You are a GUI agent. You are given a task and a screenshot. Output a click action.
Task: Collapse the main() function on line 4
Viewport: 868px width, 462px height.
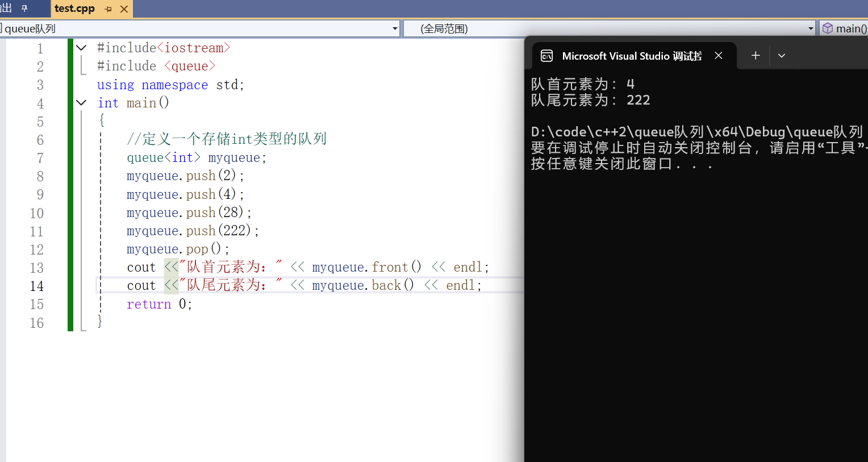click(x=81, y=103)
